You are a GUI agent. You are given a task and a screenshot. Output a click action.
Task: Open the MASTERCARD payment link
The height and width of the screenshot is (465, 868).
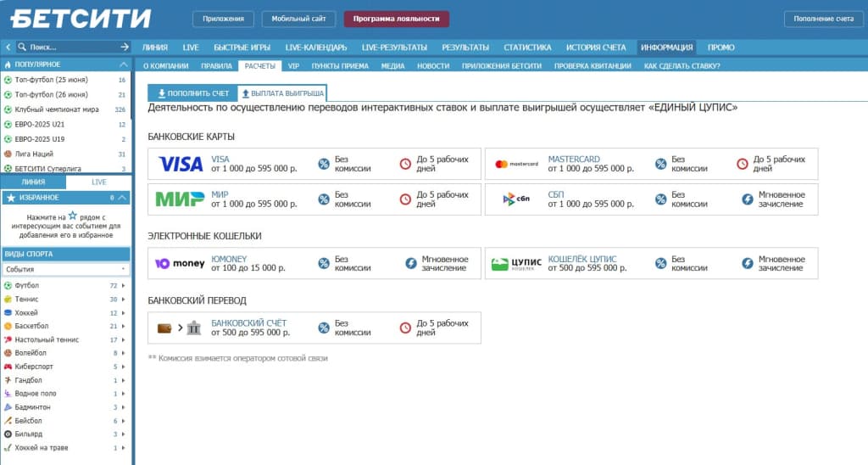[x=574, y=159]
